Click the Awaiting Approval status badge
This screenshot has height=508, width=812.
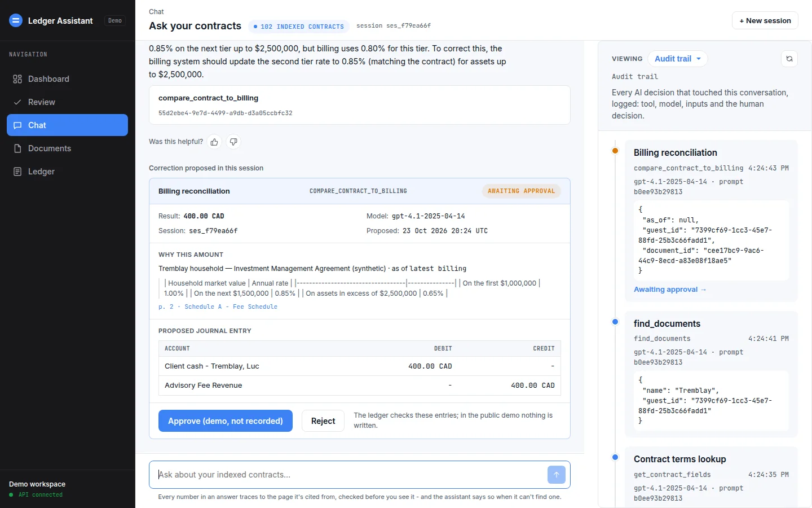[x=522, y=191]
